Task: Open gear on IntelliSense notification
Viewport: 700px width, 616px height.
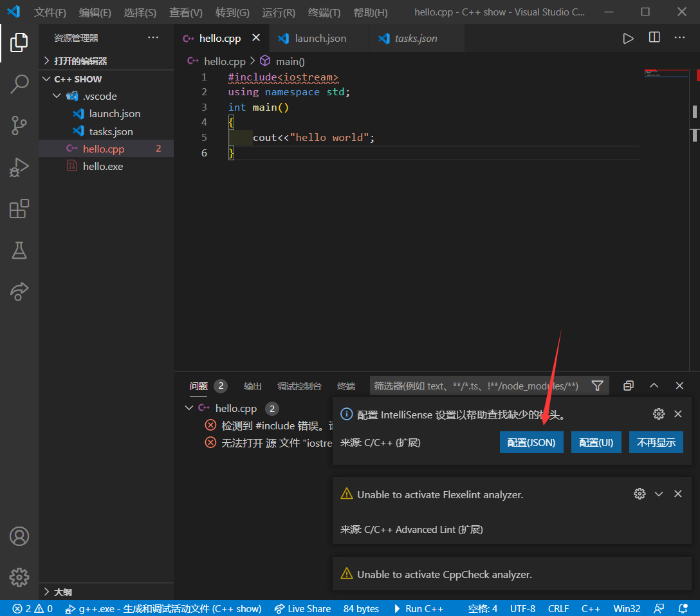Action: [658, 414]
